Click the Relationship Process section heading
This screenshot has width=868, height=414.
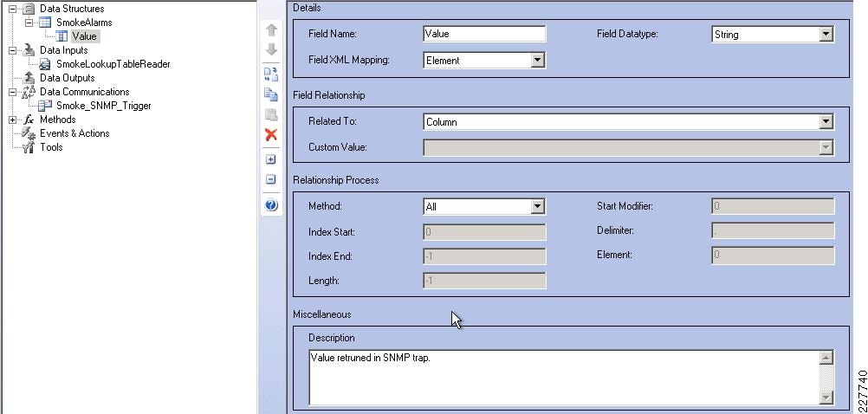[336, 180]
